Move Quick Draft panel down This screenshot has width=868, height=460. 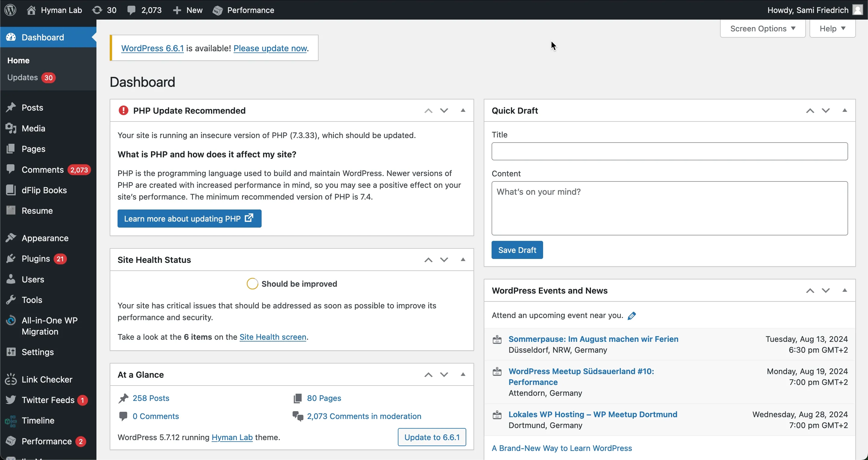coord(826,111)
